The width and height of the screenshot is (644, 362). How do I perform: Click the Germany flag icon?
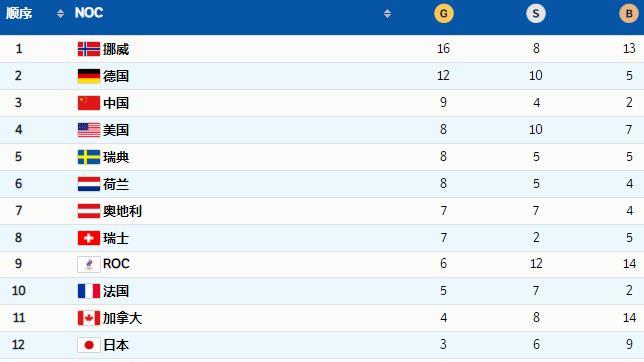[x=89, y=76]
